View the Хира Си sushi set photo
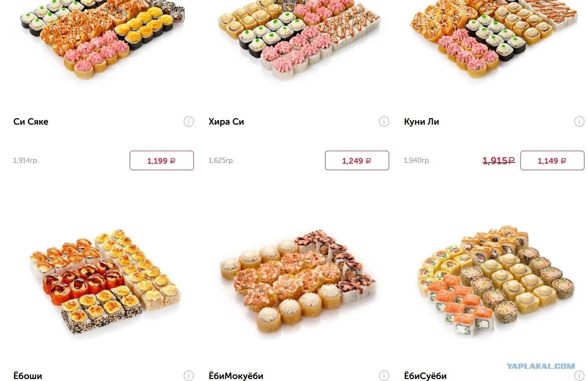 299,39
